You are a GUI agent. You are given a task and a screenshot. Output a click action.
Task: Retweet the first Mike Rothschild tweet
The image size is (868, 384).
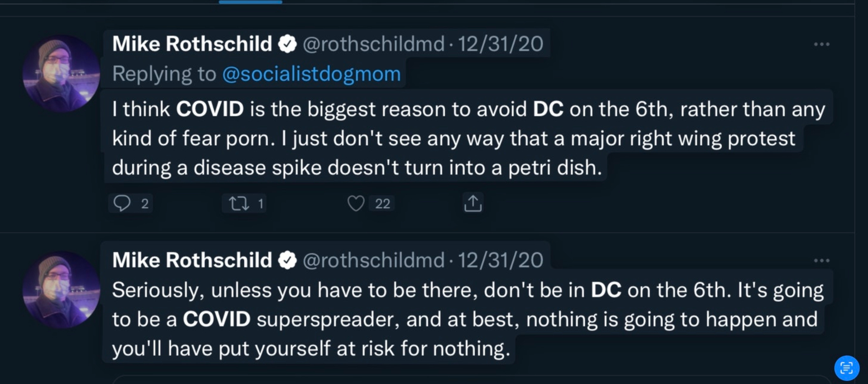pos(239,204)
